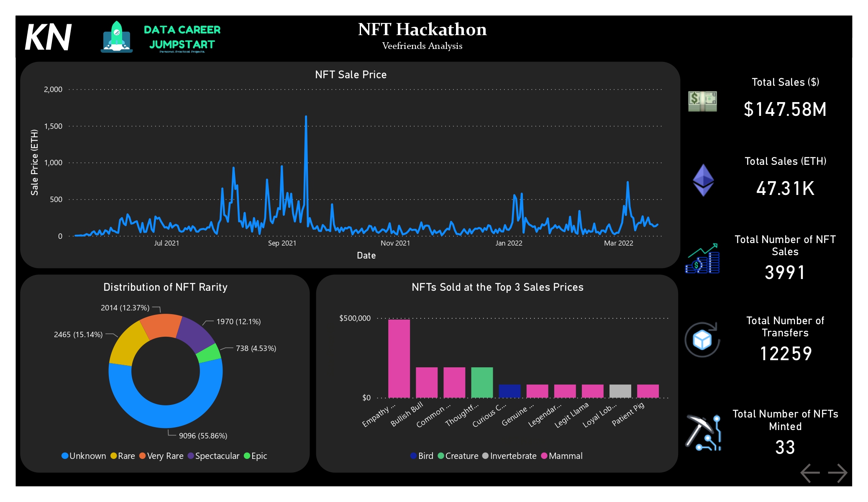Click the $147.58M total sales value
This screenshot has width=868, height=502.
785,110
